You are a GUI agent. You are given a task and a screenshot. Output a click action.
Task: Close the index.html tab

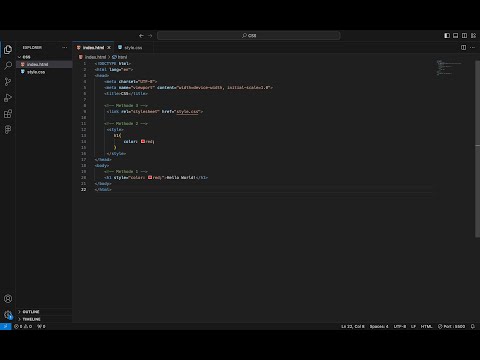click(109, 48)
